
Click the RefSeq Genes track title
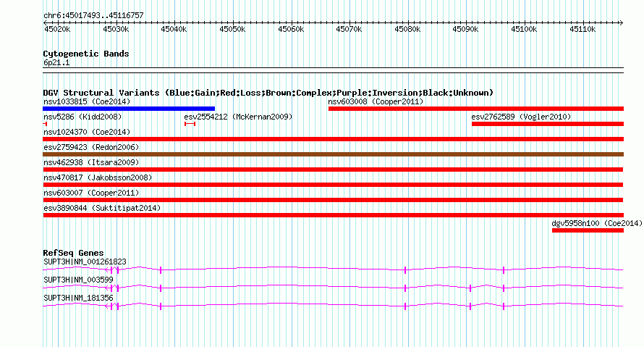[x=73, y=253]
